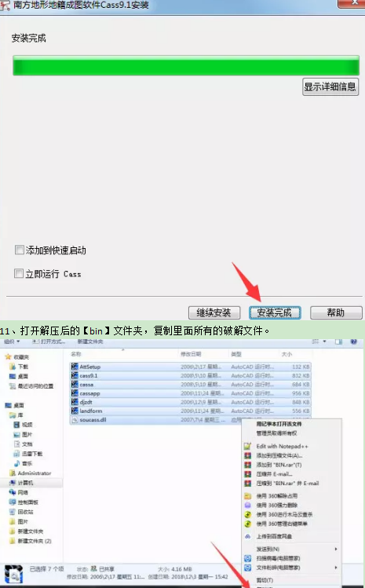Click 新建文件夹 in the Explorer toolbar
The width and height of the screenshot is (365, 588).
pyautogui.click(x=90, y=341)
